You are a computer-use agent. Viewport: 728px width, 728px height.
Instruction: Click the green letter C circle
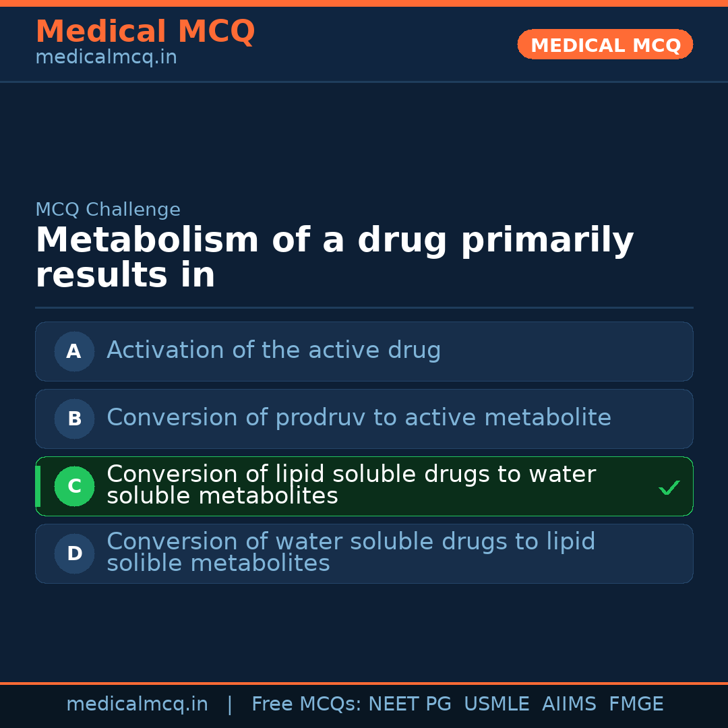pos(74,486)
